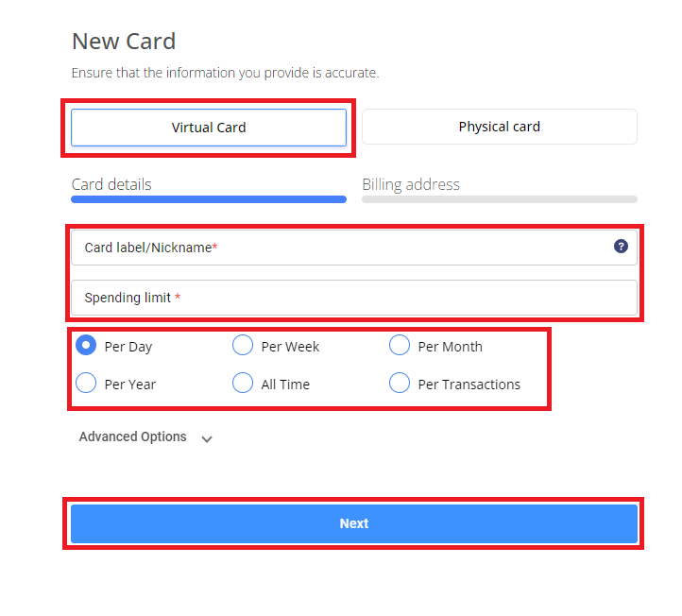Select the Per Year radio option
Screen dimensions: 682x616
tap(86, 383)
